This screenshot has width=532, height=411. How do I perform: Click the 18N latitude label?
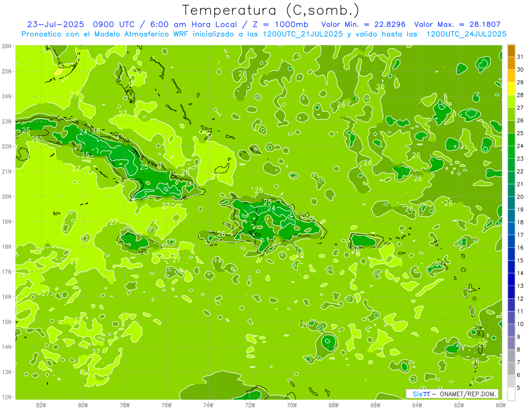pos(6,247)
